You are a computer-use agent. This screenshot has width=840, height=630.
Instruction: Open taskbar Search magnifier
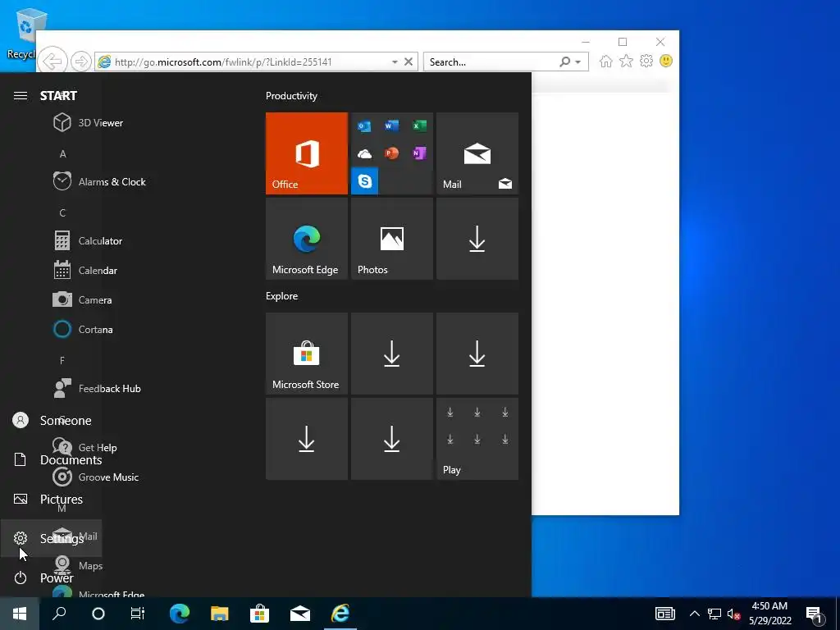(x=59, y=614)
